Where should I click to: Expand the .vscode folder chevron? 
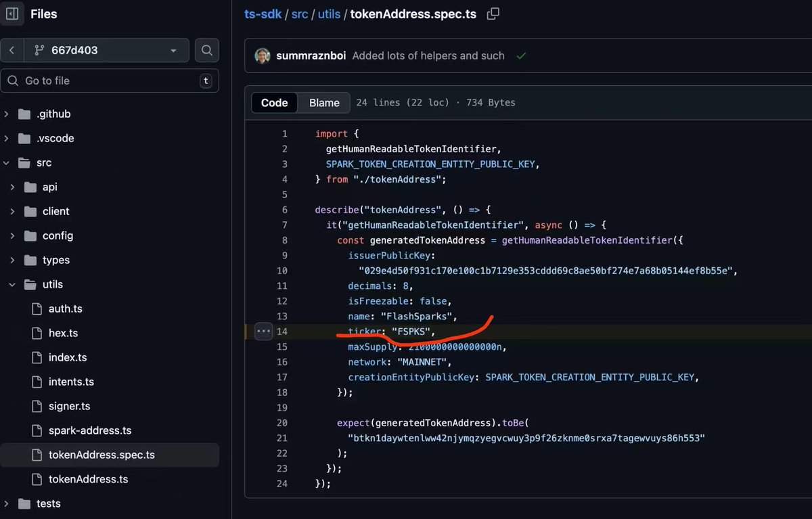point(7,139)
